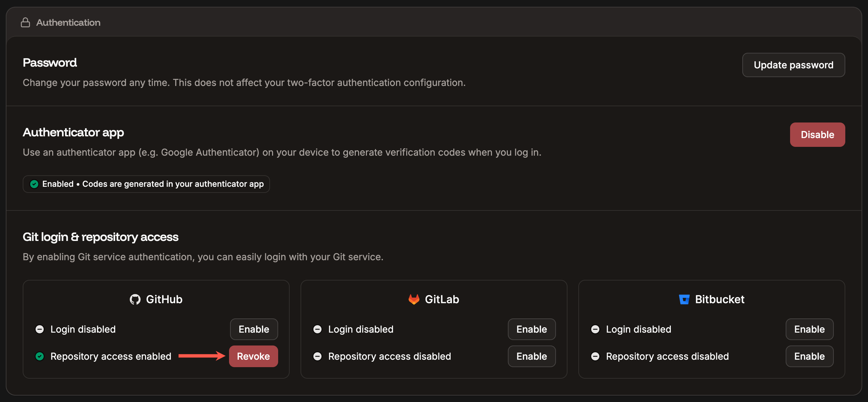Click the Authentication section header
This screenshot has width=868, height=402.
[x=68, y=22]
